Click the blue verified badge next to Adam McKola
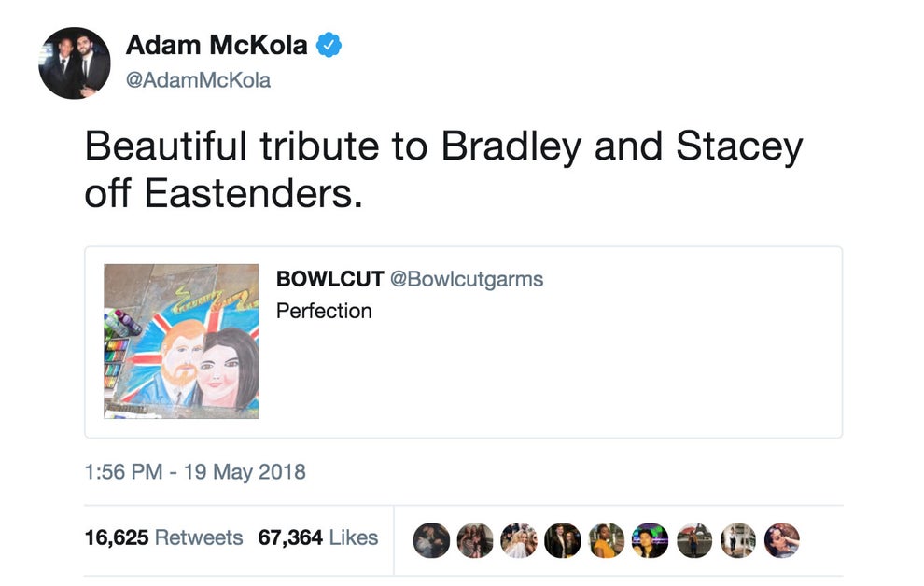Viewport: 924px width, 586px height. [329, 44]
